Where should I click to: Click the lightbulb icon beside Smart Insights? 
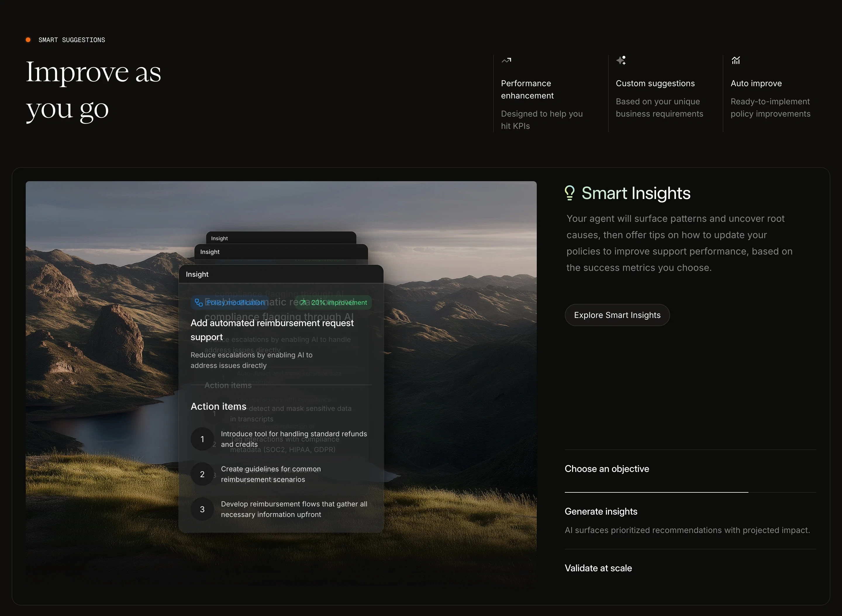pos(570,193)
